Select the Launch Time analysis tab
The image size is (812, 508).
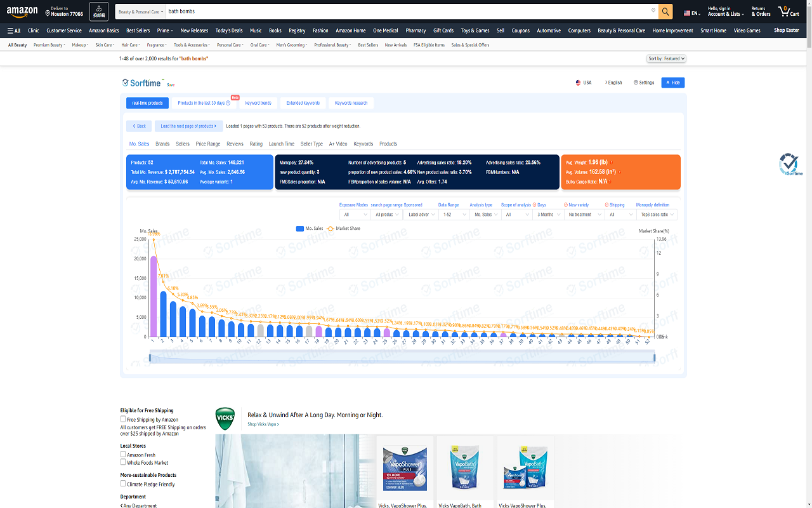(281, 144)
